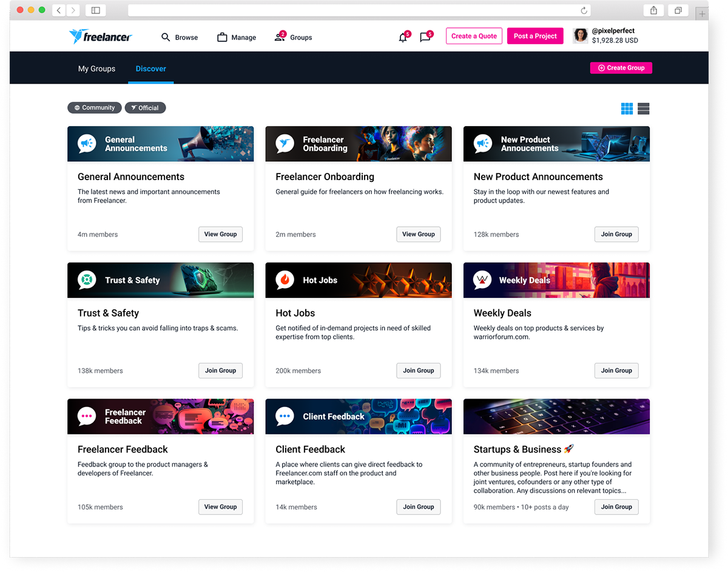Open the Manage menu
This screenshot has height=572, width=728.
[237, 38]
